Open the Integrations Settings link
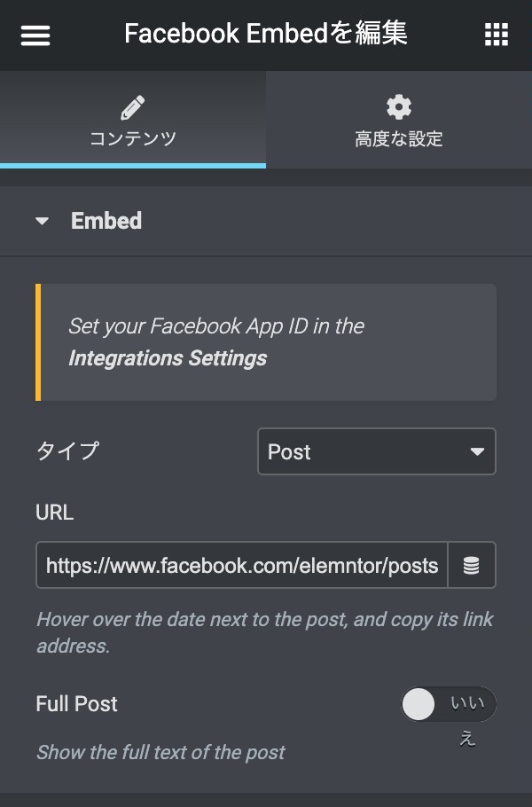532x807 pixels. pyautogui.click(x=168, y=358)
